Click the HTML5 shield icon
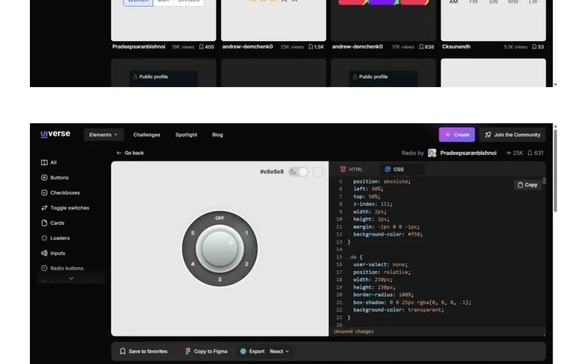Screen dimensions: 588x364 pos(343,169)
